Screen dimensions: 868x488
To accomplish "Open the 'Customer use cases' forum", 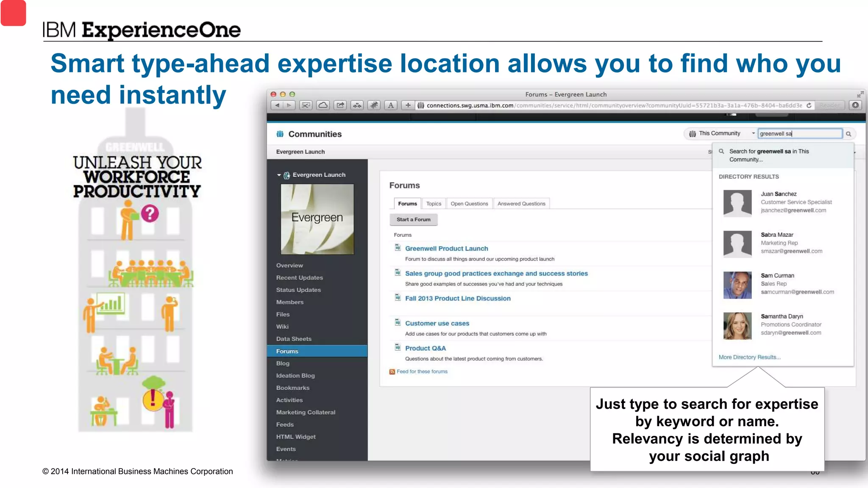I will (x=437, y=324).
